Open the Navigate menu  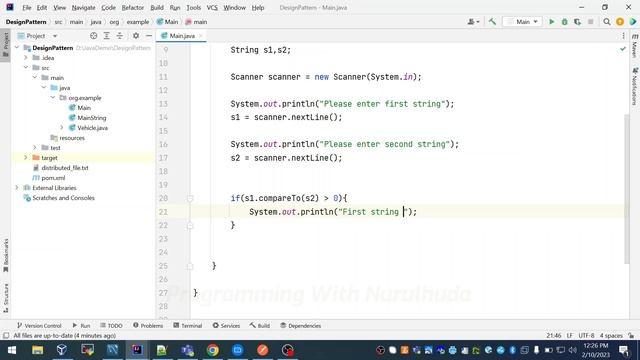pyautogui.click(x=83, y=8)
